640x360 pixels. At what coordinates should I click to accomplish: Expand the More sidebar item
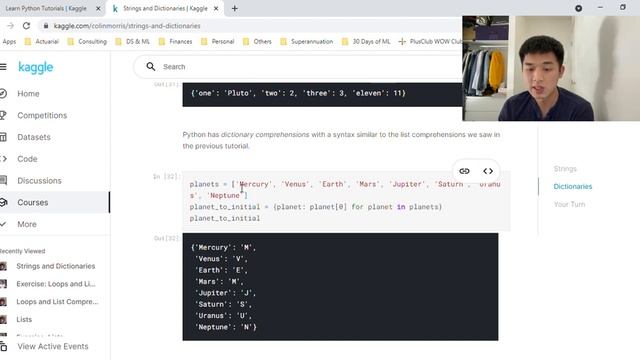tap(27, 224)
